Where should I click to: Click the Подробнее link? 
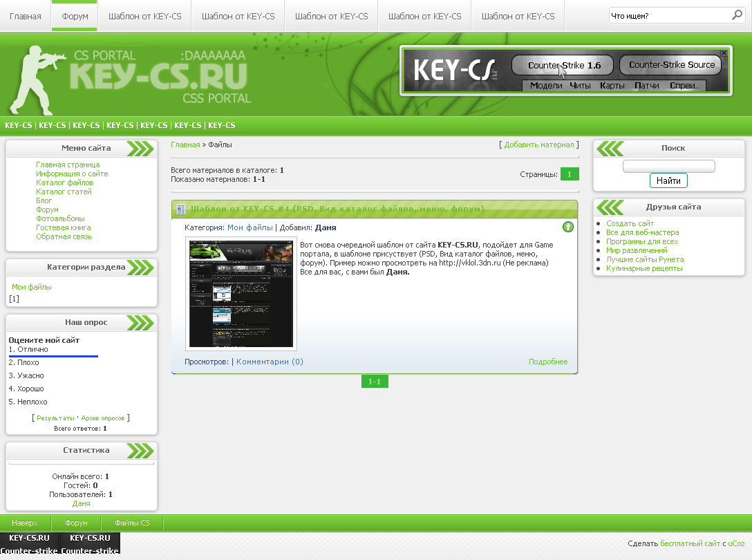click(548, 362)
